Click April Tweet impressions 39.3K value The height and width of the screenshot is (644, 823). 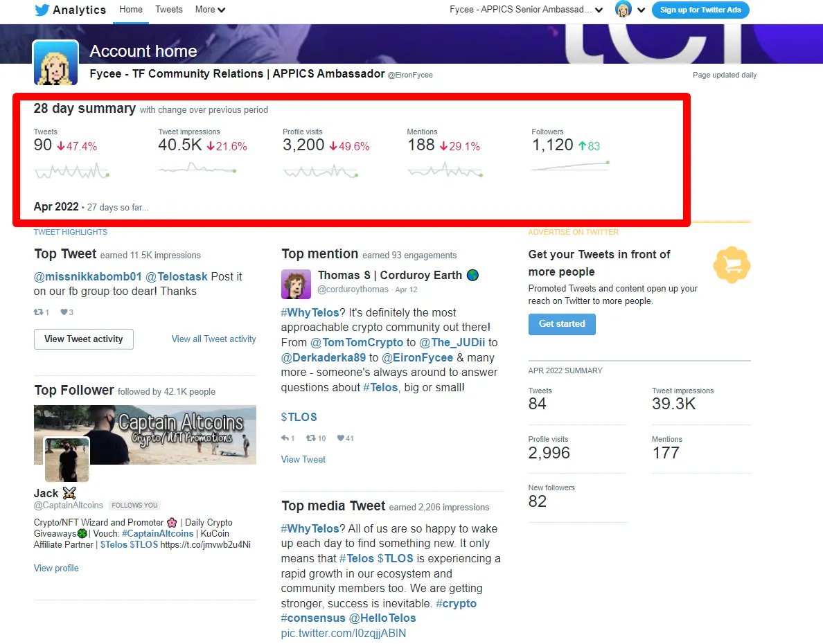673,404
